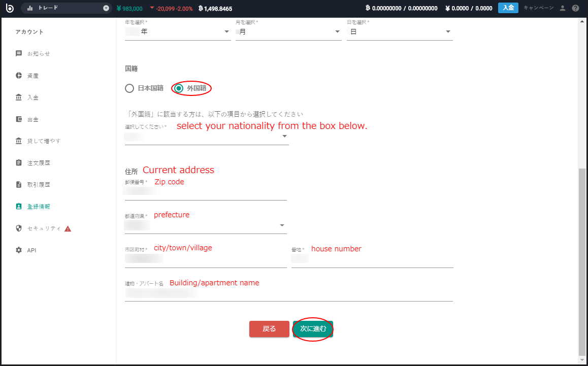Screen dimensions: 588x366
Task: Click the 0.00000000 / 0.00000000 BTC balance
Action: click(x=402, y=8)
